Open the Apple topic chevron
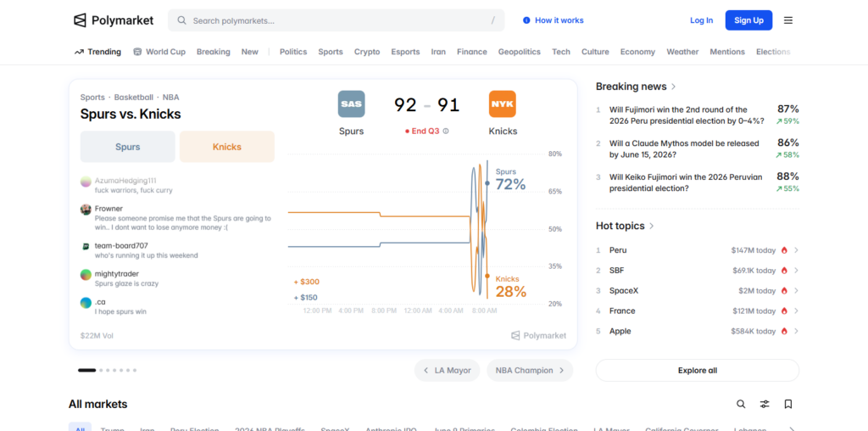 (x=796, y=331)
